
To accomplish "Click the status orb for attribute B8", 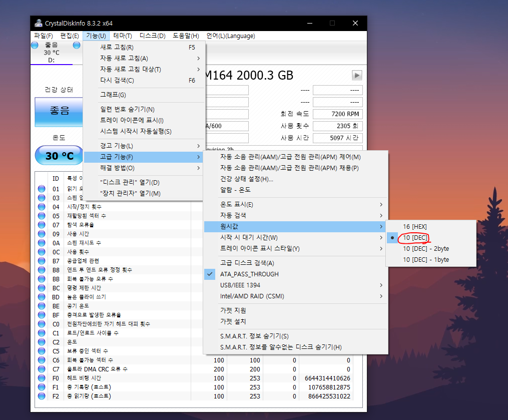I will click(x=42, y=270).
